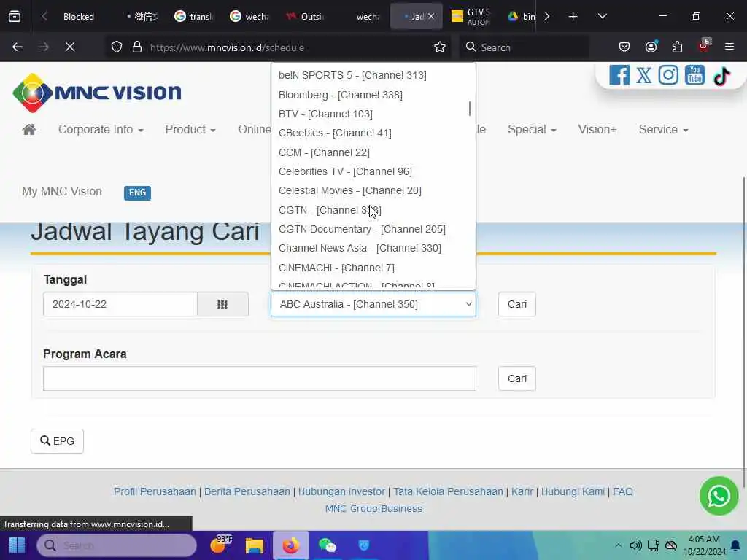Open the Hubungan Investor footer link

pos(341,491)
